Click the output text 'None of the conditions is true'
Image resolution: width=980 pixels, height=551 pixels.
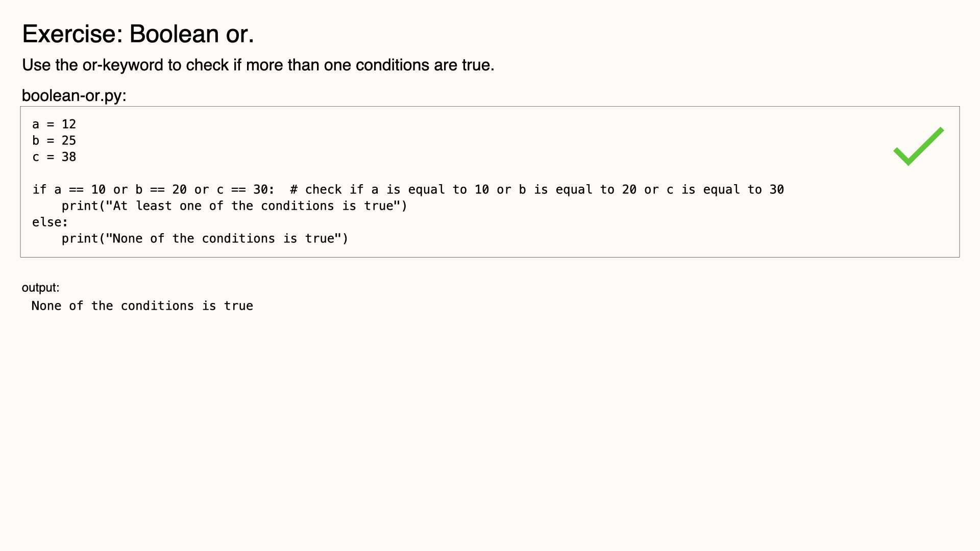142,306
